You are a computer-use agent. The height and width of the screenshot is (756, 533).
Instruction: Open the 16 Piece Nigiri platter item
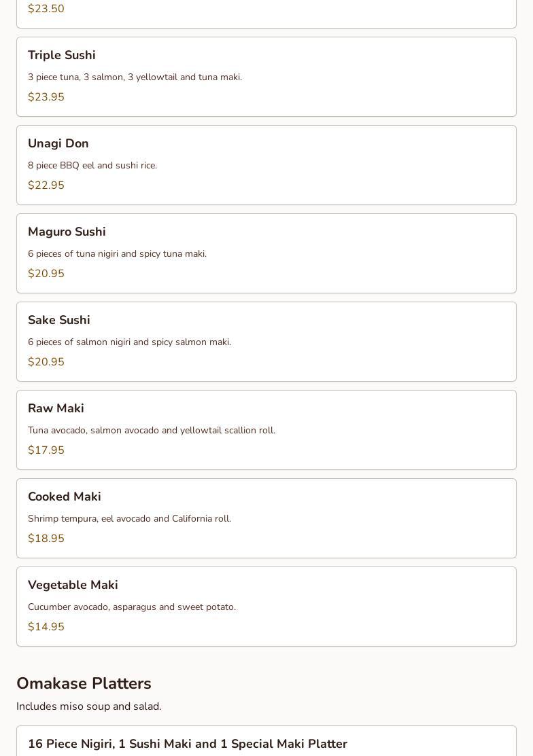(x=188, y=744)
